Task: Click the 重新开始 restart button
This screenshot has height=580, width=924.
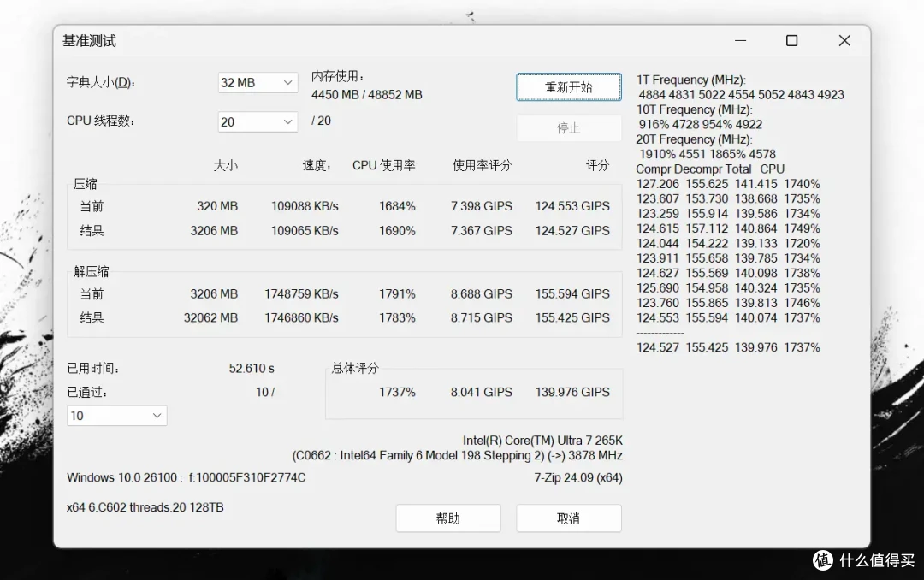Action: point(569,87)
